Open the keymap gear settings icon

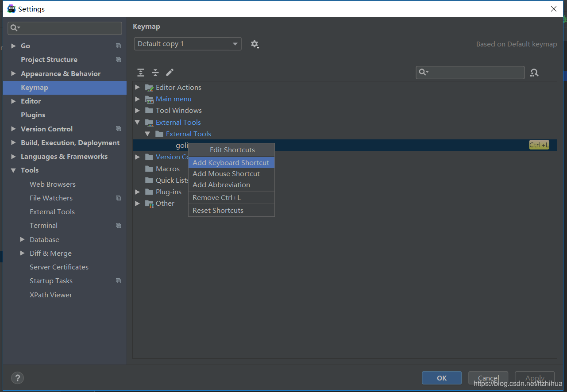tap(255, 44)
